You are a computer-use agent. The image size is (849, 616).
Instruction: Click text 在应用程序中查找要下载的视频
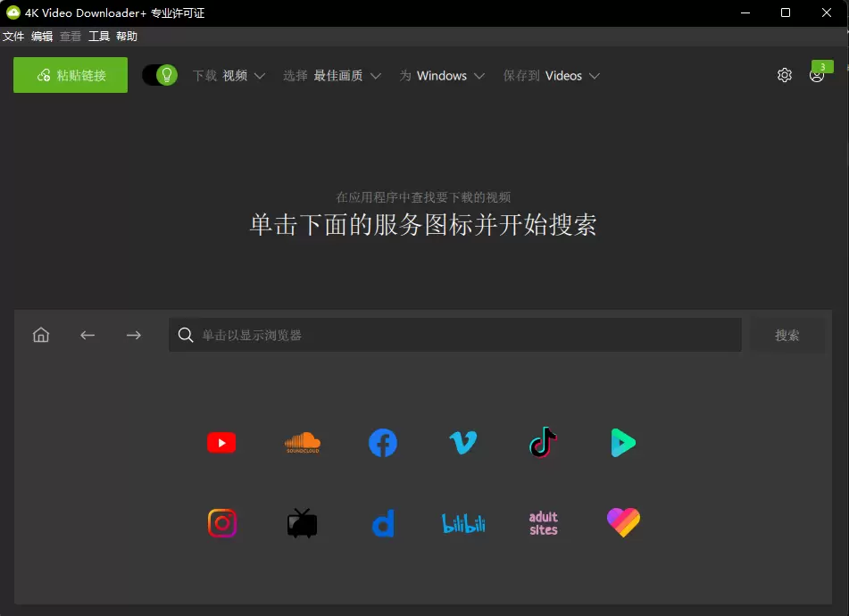pyautogui.click(x=423, y=197)
